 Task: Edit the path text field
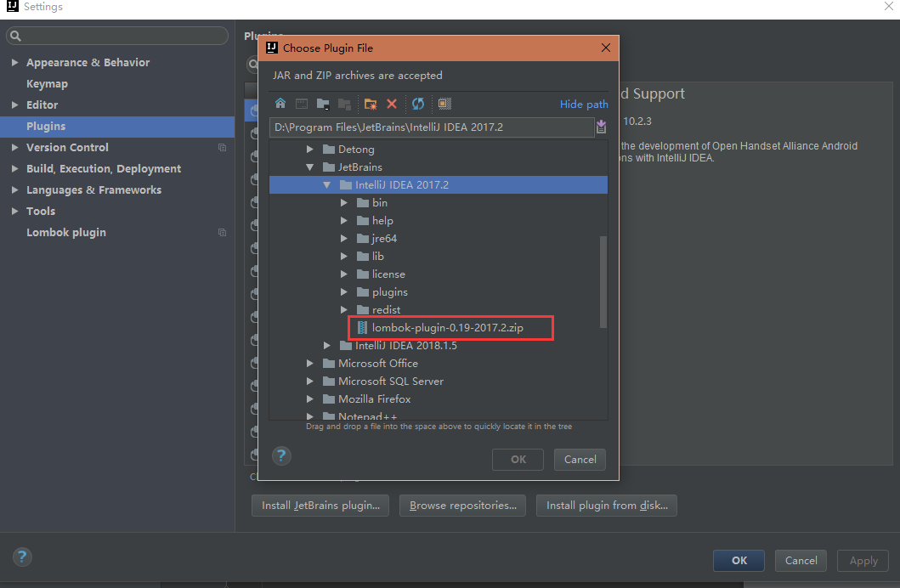[x=432, y=127]
